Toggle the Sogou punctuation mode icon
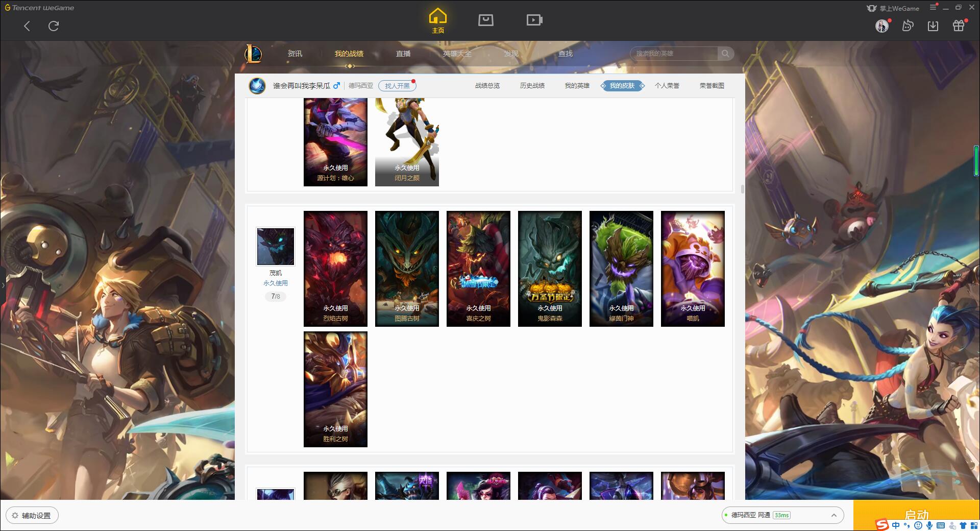 pyautogui.click(x=907, y=525)
